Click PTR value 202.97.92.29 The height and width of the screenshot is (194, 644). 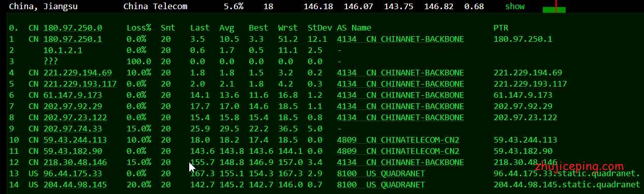[522, 106]
